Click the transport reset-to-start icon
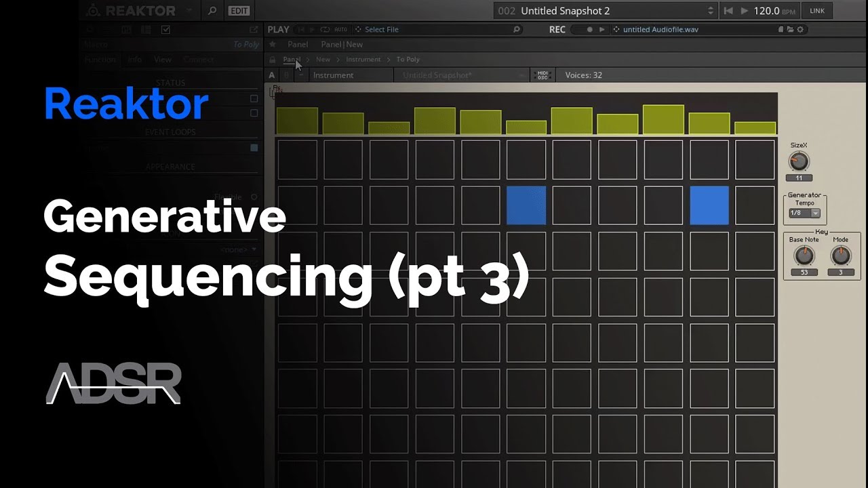The height and width of the screenshot is (488, 868). tap(728, 10)
